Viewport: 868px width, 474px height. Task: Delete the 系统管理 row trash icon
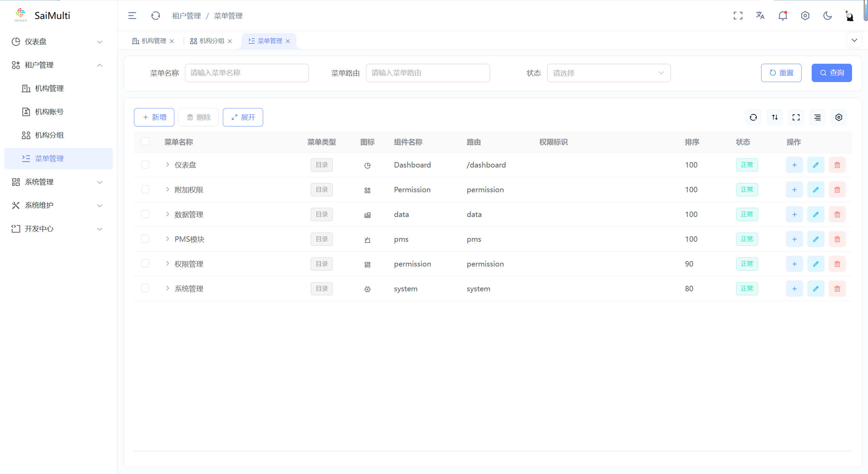click(x=837, y=289)
